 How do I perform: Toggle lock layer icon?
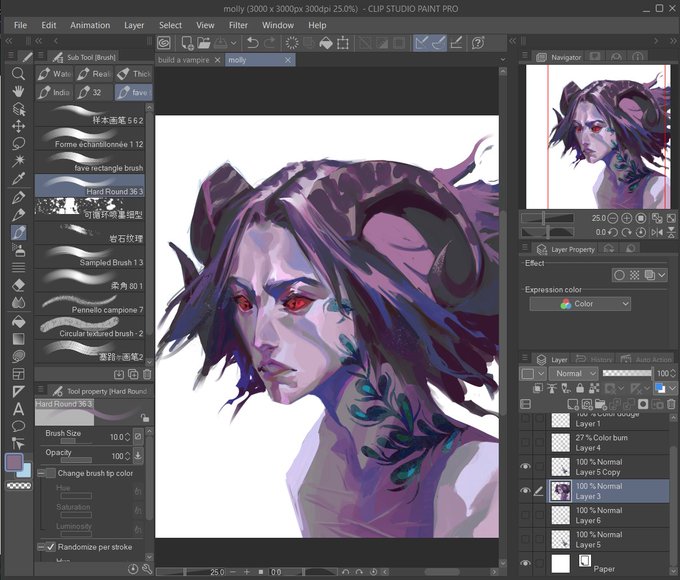(580, 388)
